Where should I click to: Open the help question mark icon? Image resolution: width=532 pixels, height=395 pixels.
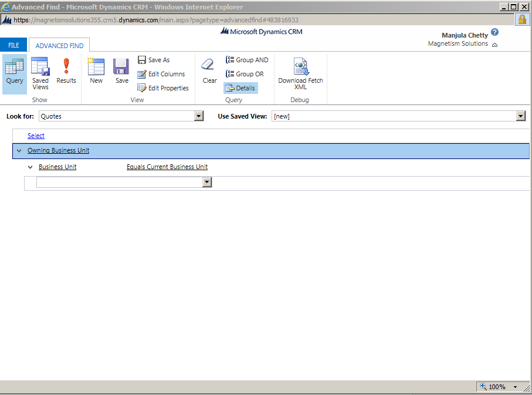coord(495,33)
